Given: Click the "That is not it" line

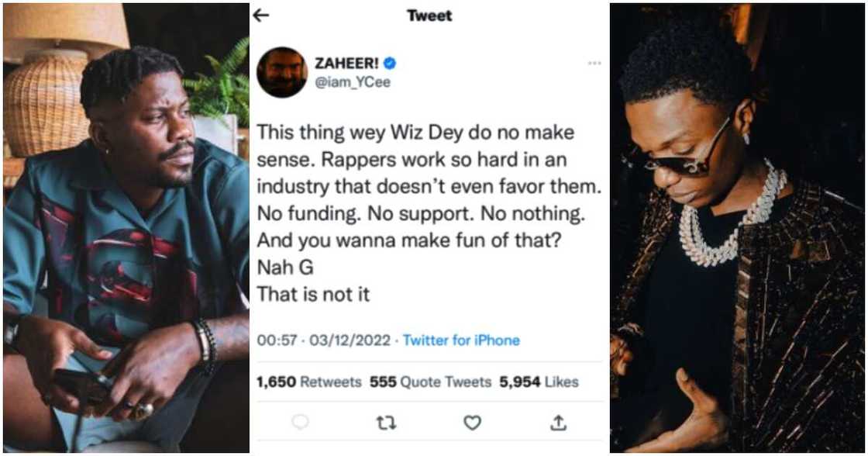Looking at the screenshot, I should coord(313,295).
